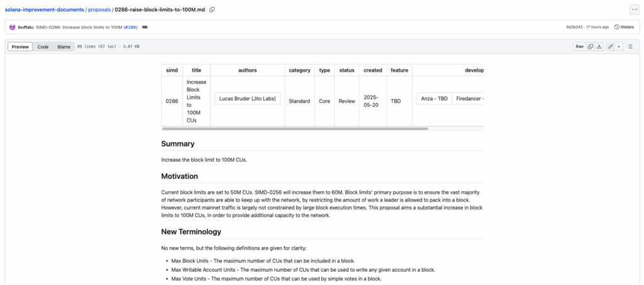Click 'Increase the block limit to 100M CUs.' text
The width and height of the screenshot is (644, 285).
click(x=204, y=160)
